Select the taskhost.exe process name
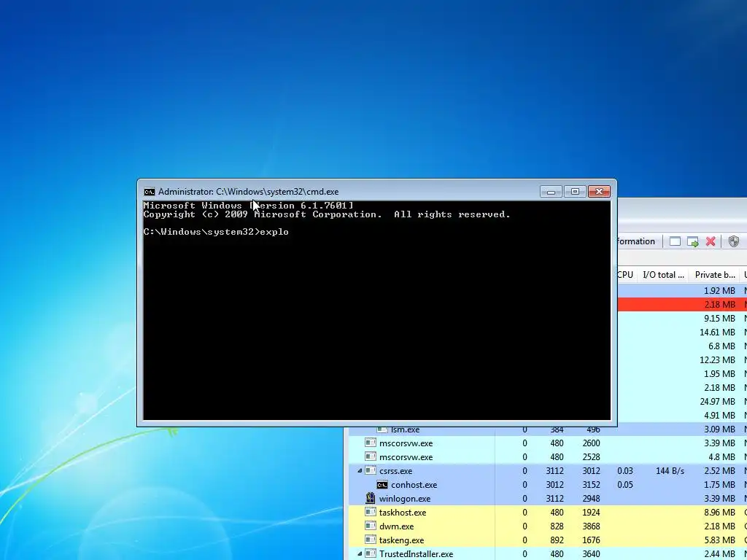 (x=403, y=513)
